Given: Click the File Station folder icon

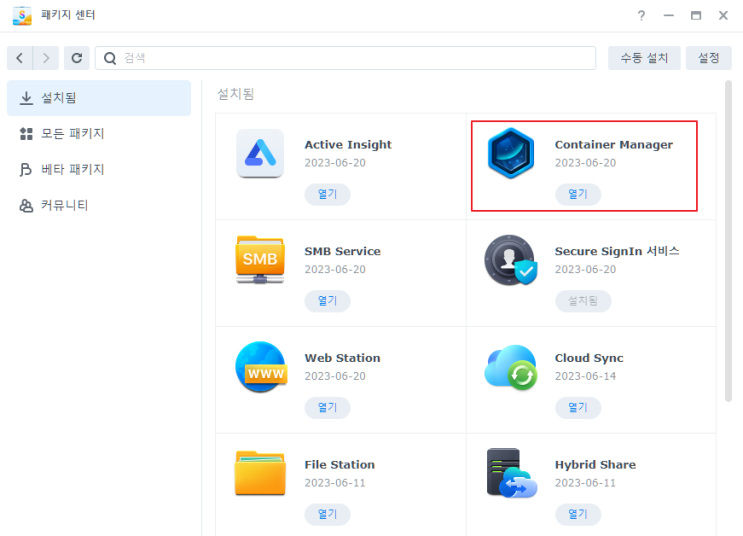Looking at the screenshot, I should [260, 473].
